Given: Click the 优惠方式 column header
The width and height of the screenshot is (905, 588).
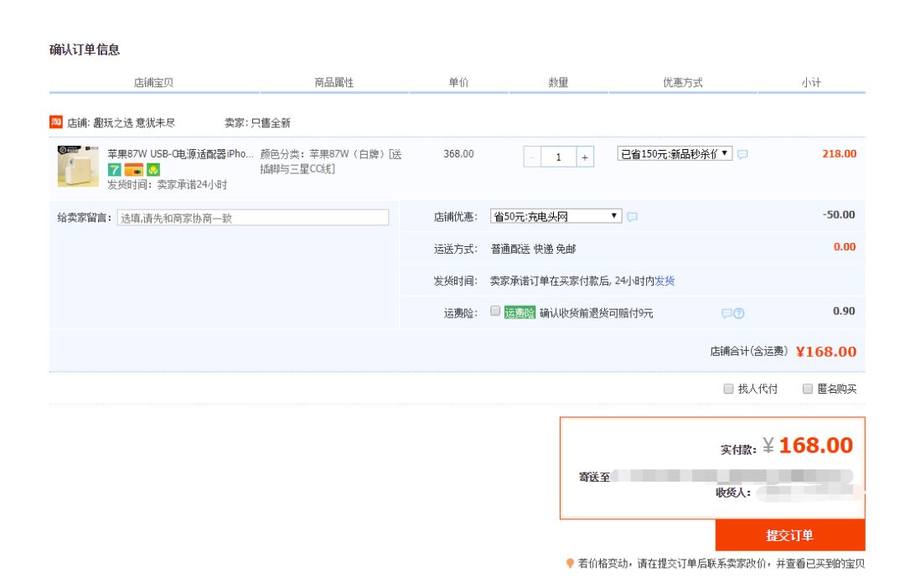Looking at the screenshot, I should pyautogui.click(x=683, y=83).
